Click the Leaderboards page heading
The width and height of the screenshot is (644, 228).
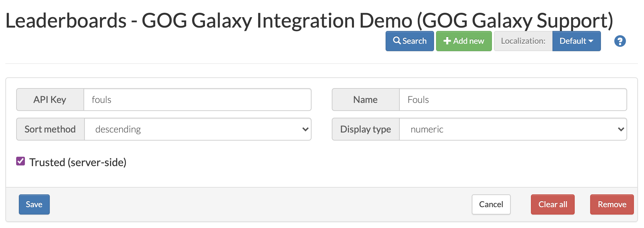coord(309,21)
